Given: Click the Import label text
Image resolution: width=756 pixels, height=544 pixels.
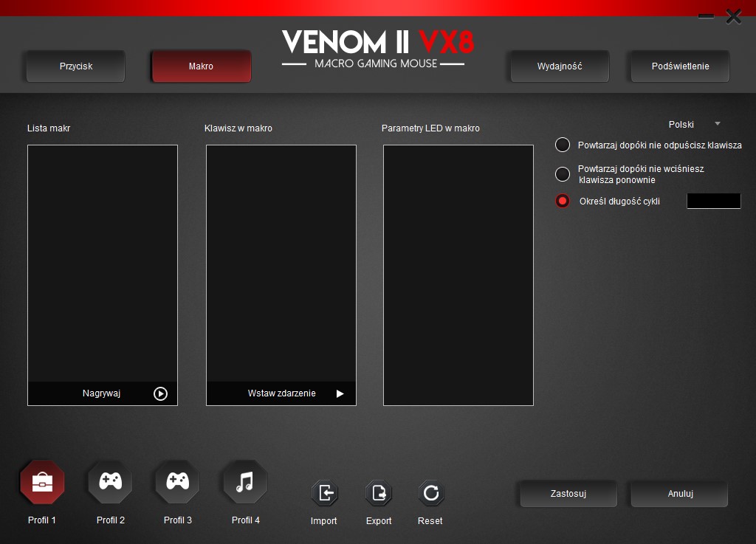Looking at the screenshot, I should pyautogui.click(x=323, y=521).
